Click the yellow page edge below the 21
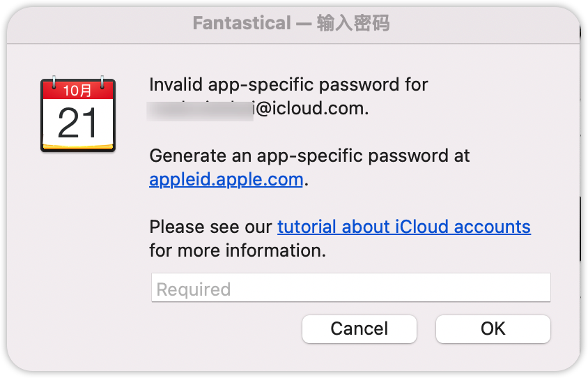The width and height of the screenshot is (588, 378). point(78,146)
